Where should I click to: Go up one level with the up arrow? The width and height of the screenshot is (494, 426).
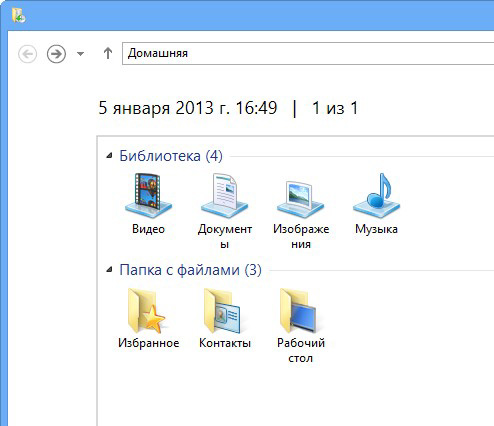pos(108,53)
